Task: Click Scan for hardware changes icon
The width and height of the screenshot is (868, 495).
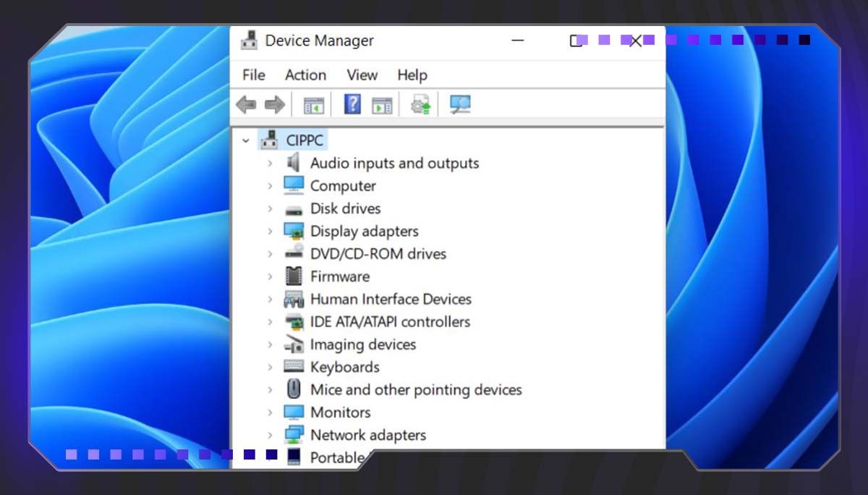Action: click(460, 105)
